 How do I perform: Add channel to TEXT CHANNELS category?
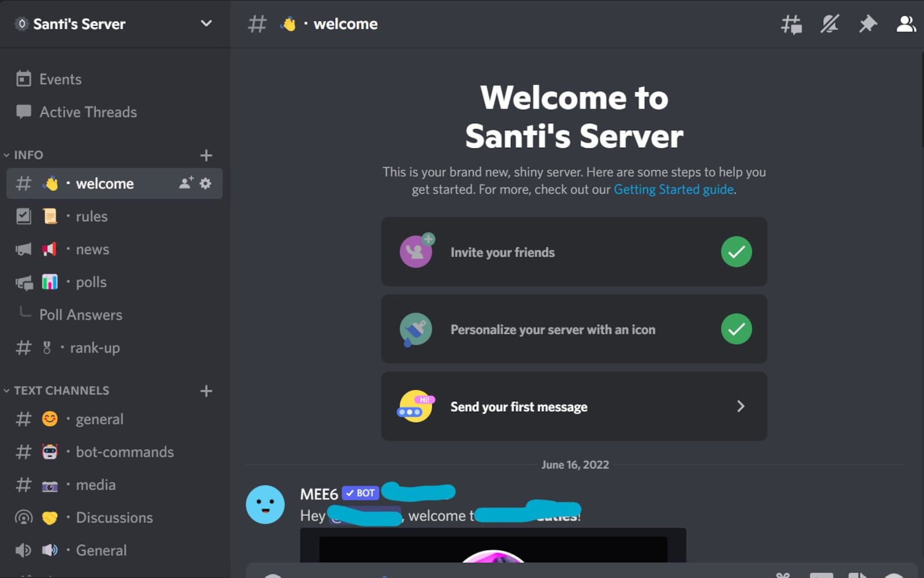pyautogui.click(x=206, y=391)
